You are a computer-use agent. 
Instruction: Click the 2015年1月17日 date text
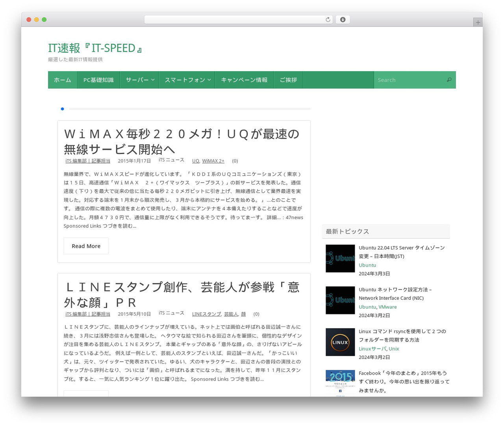(x=134, y=161)
